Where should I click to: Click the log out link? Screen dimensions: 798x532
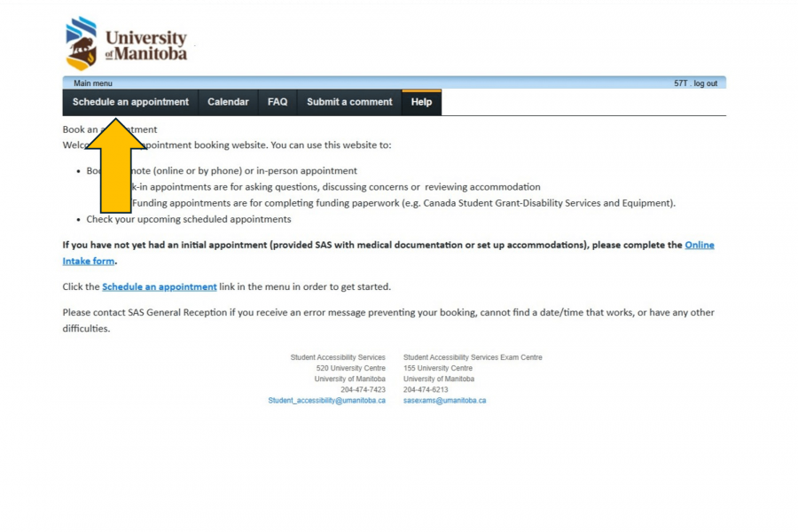[x=706, y=83]
